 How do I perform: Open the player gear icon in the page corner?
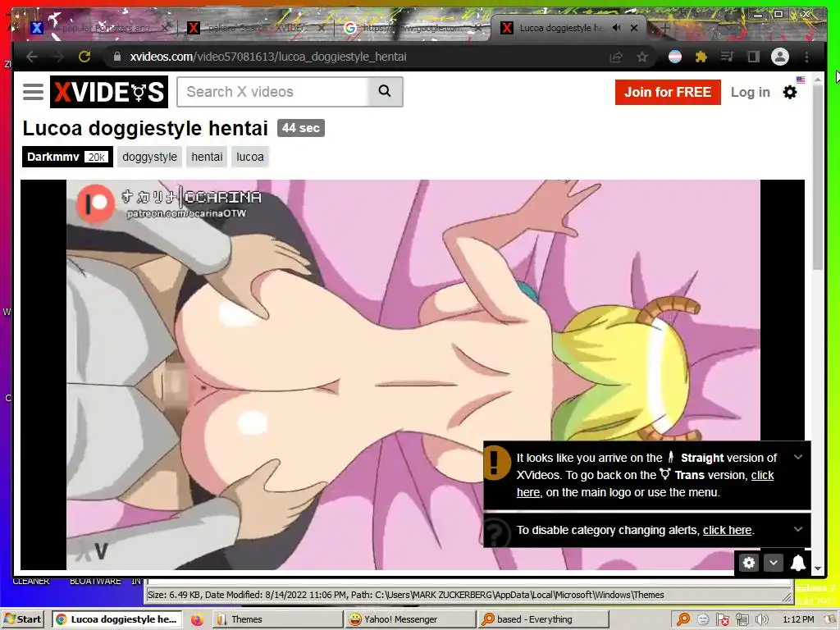(x=749, y=563)
